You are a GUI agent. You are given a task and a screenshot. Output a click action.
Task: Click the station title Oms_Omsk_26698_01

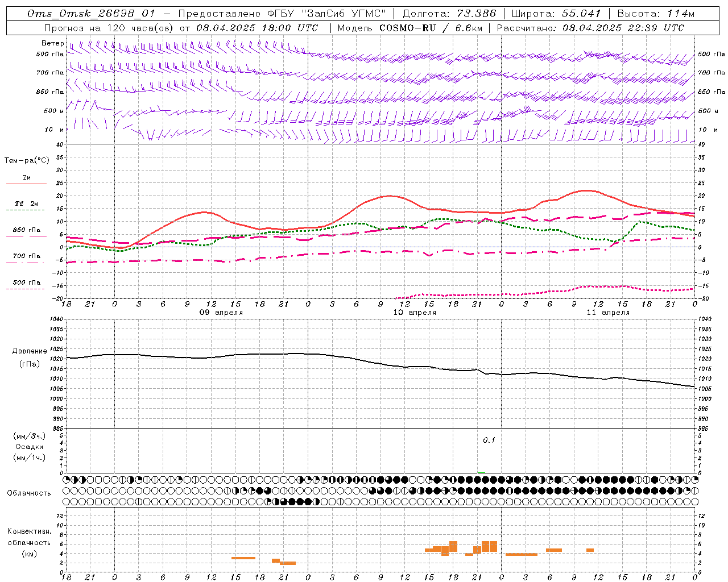point(90,14)
